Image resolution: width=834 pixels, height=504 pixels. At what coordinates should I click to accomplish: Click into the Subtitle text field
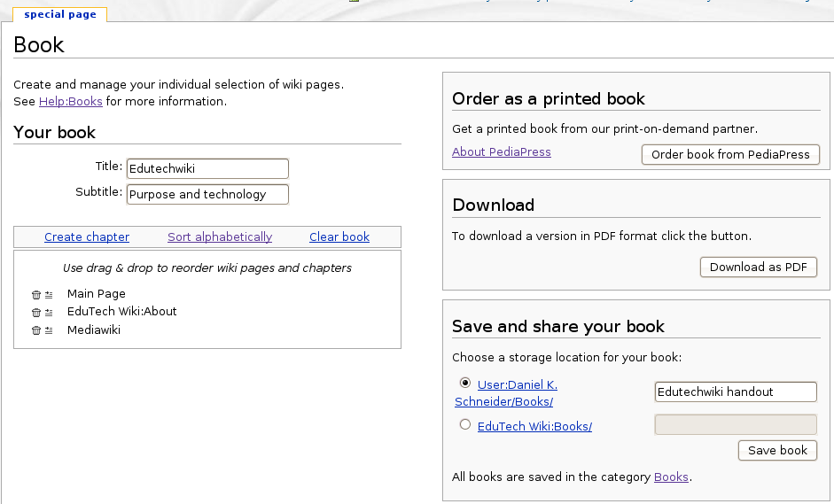tap(207, 194)
